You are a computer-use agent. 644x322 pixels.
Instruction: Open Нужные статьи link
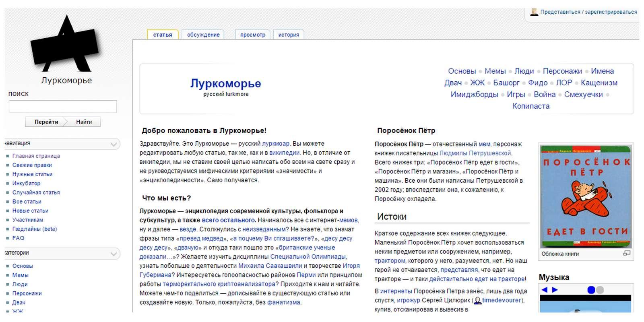(x=32, y=174)
